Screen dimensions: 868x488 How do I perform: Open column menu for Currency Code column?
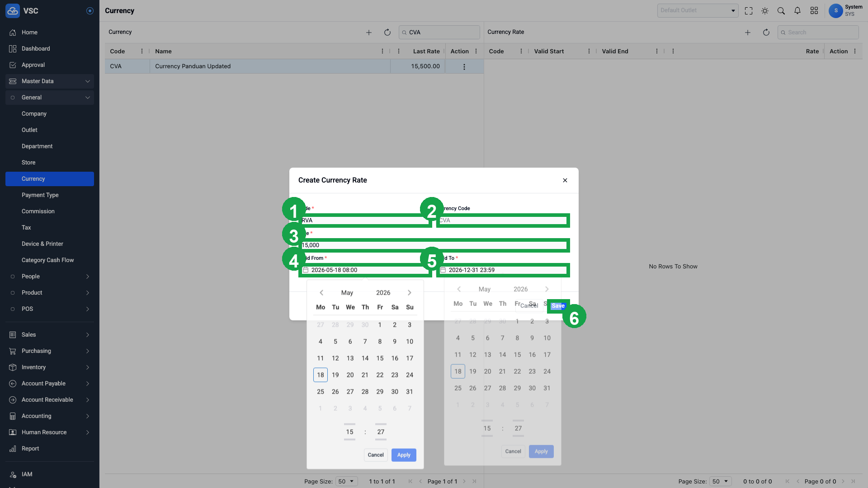tap(142, 52)
